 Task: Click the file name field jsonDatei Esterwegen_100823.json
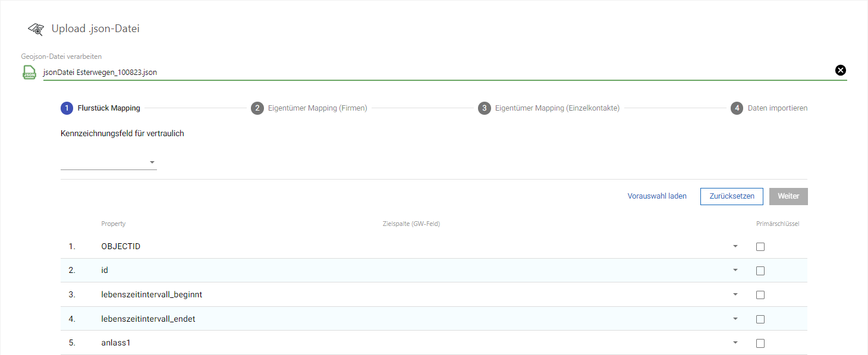[x=416, y=73]
